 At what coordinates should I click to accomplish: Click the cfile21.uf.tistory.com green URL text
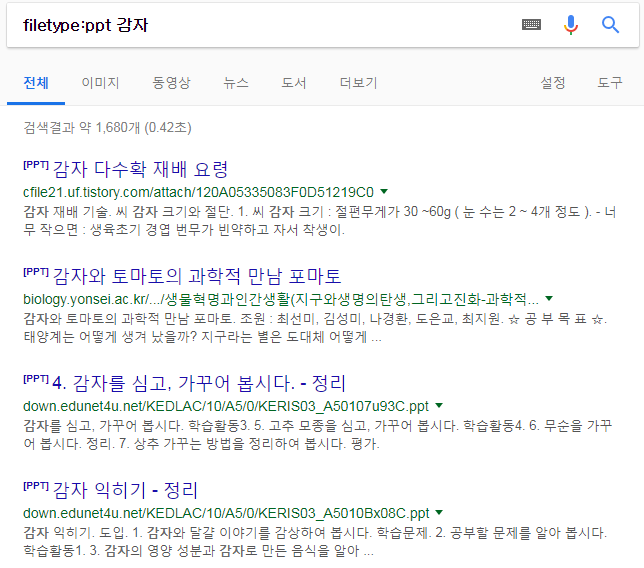(198, 192)
